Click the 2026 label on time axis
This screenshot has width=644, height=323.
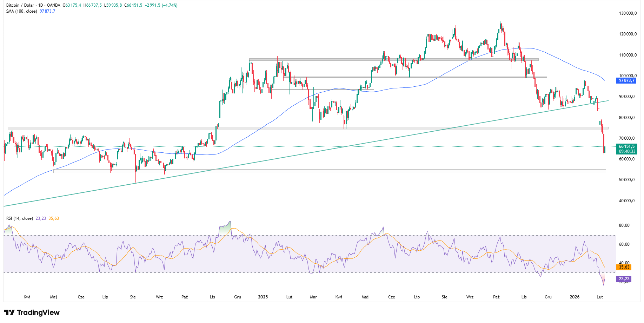coord(575,297)
